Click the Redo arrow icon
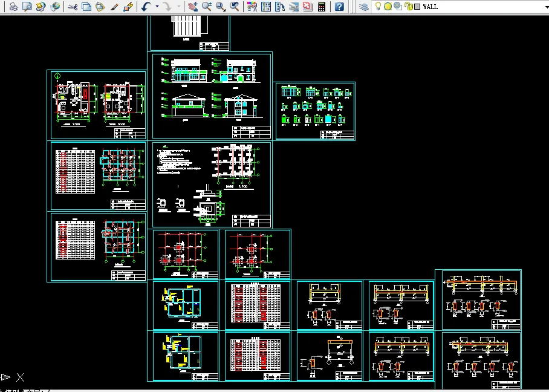The height and width of the screenshot is (392, 549). (167, 6)
